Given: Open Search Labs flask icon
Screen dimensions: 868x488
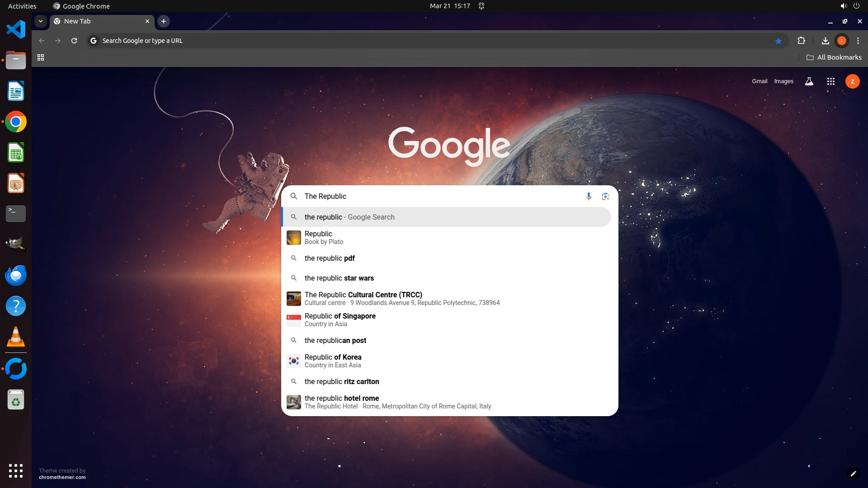Looking at the screenshot, I should [809, 81].
